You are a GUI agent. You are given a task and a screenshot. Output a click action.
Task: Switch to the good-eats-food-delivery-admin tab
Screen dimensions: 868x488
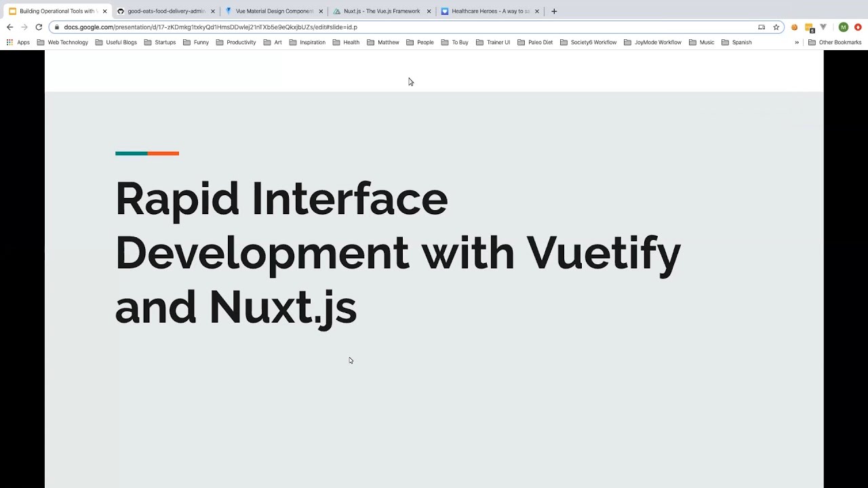click(165, 12)
